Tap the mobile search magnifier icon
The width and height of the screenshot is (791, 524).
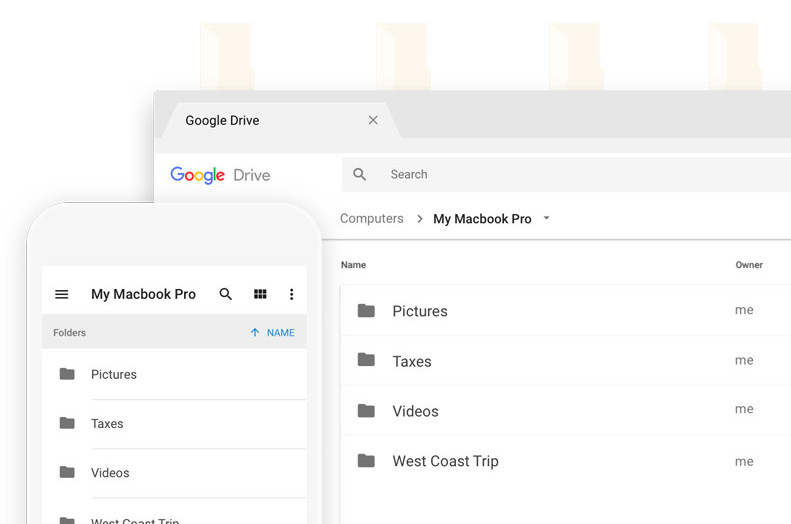226,295
